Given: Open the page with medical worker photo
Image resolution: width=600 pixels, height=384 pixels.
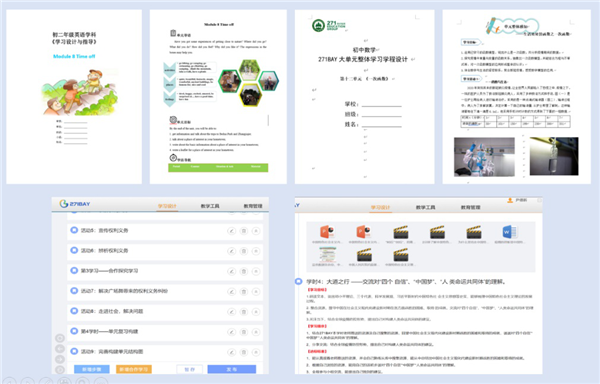Looking at the screenshot, I should pyautogui.click(x=517, y=97).
